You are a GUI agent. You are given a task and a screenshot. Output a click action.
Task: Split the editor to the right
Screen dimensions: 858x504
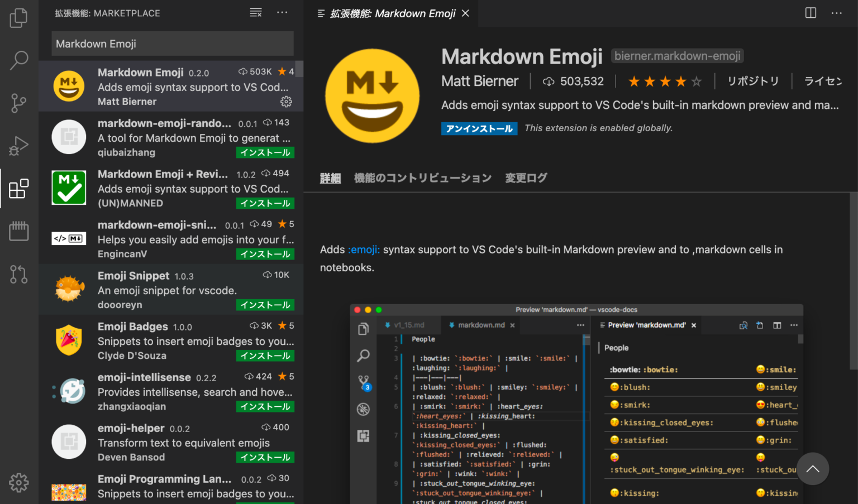coord(811,13)
